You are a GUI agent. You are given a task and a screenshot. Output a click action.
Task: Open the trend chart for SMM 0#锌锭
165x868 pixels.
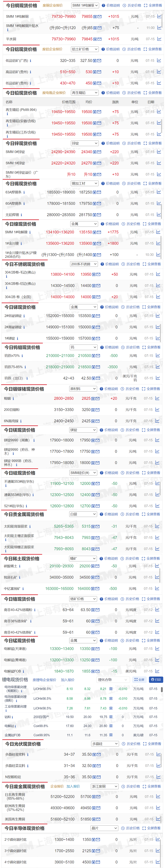[159, 152]
